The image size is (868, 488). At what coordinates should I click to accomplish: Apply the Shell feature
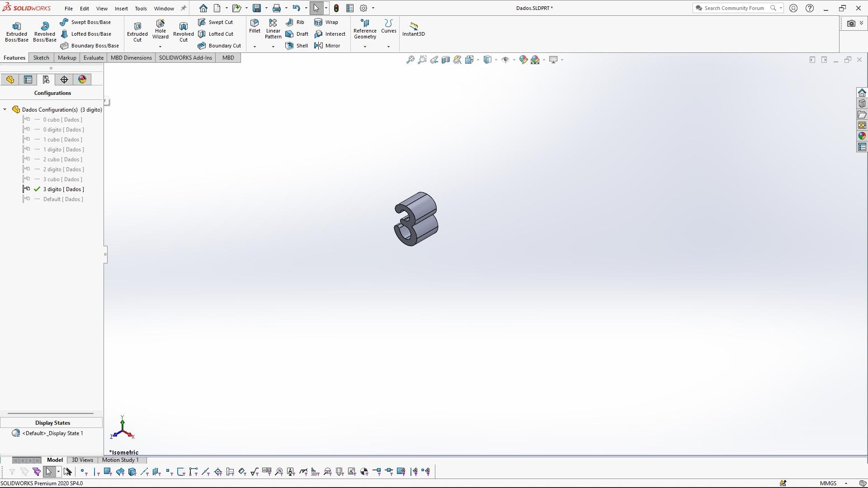[297, 46]
